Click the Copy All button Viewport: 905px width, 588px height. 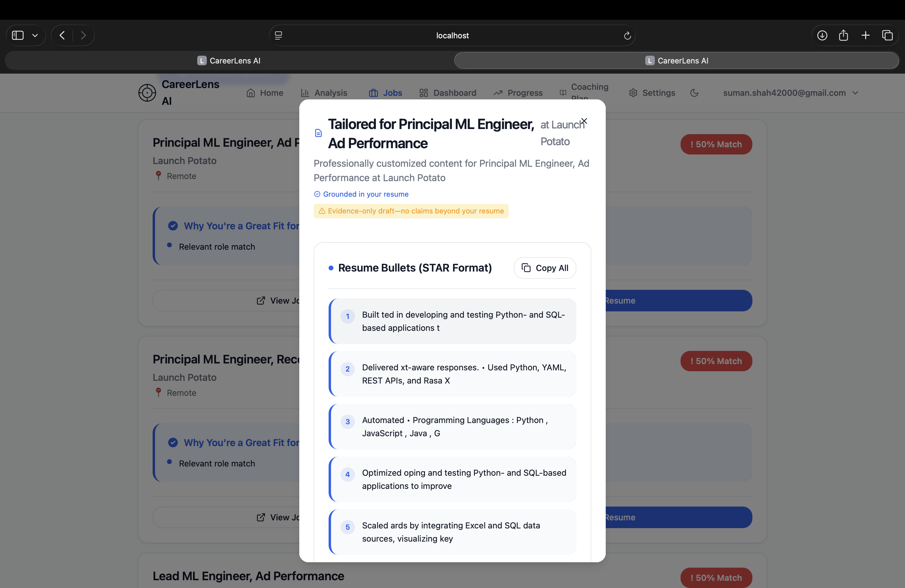click(544, 268)
